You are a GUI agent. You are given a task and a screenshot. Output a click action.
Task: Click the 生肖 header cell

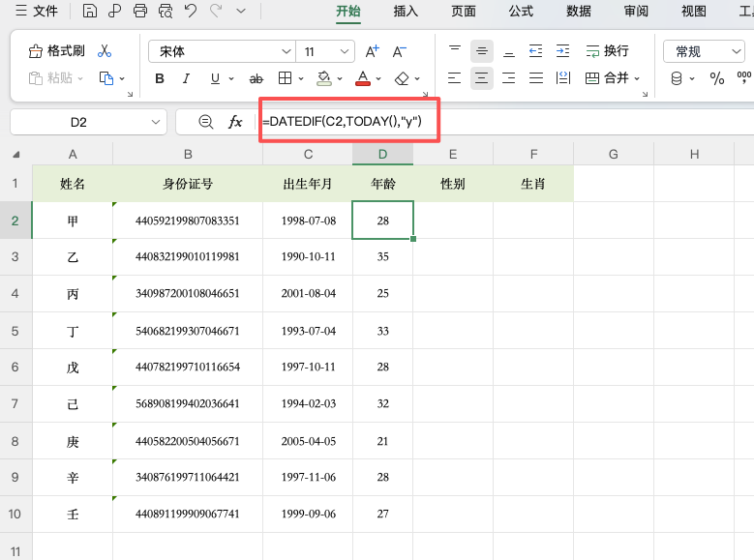tap(533, 184)
